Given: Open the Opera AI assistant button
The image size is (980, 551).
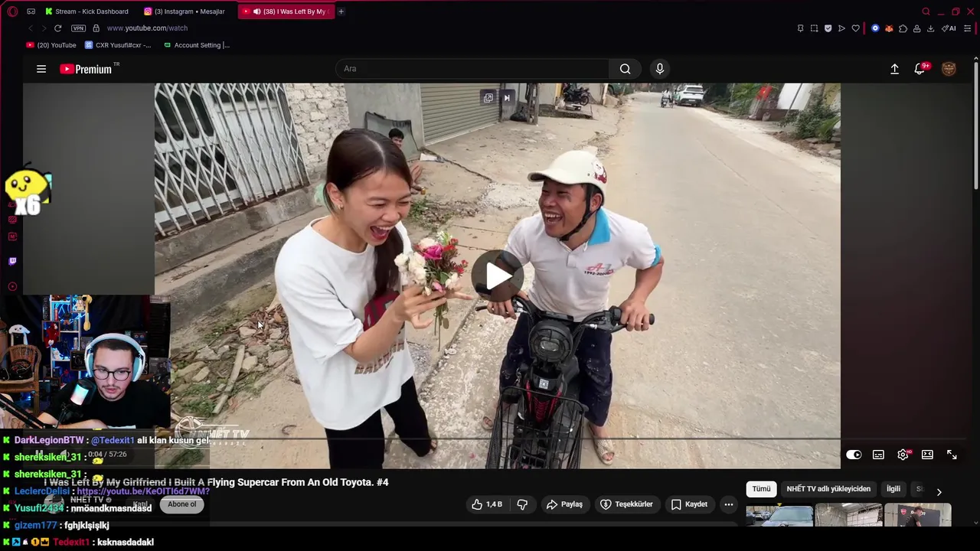Looking at the screenshot, I should pos(949,28).
